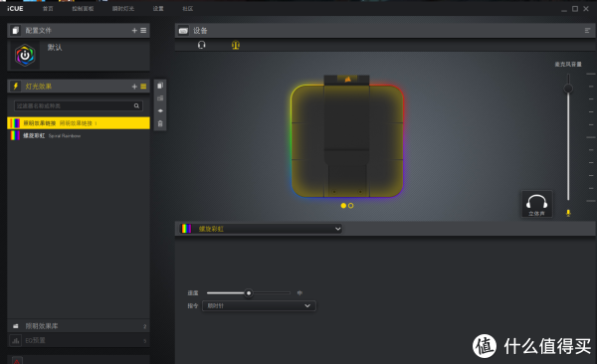Open the Spiral Rainbow effect type dropdown

pyautogui.click(x=261, y=229)
